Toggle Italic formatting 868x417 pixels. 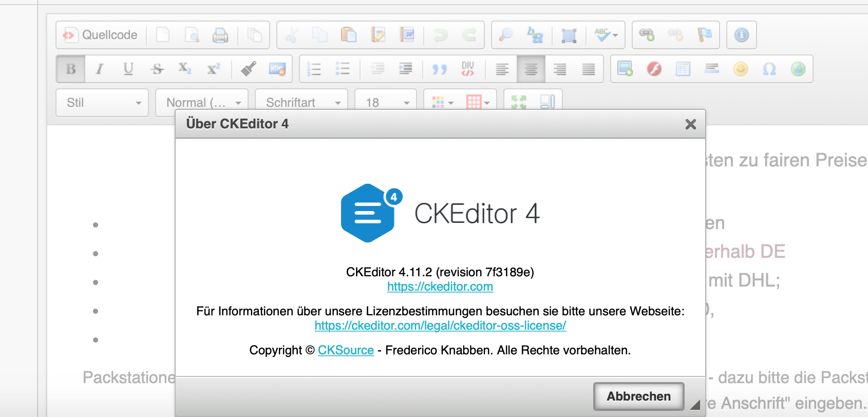[x=100, y=69]
